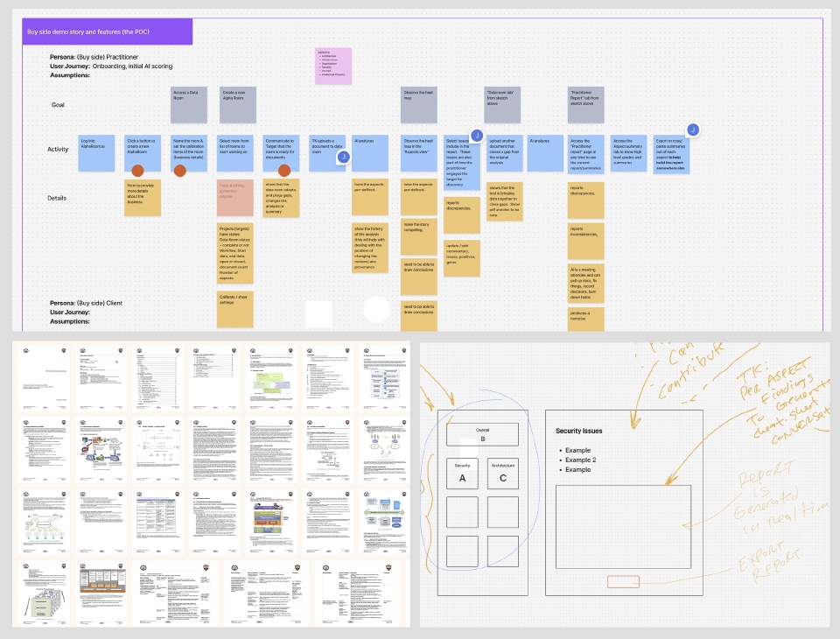Select the 'Access the Aspect summary tab' note

(629, 153)
